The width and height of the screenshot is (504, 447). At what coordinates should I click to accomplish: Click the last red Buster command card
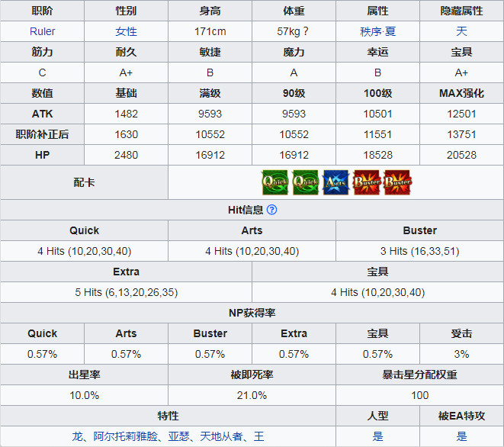coord(397,182)
